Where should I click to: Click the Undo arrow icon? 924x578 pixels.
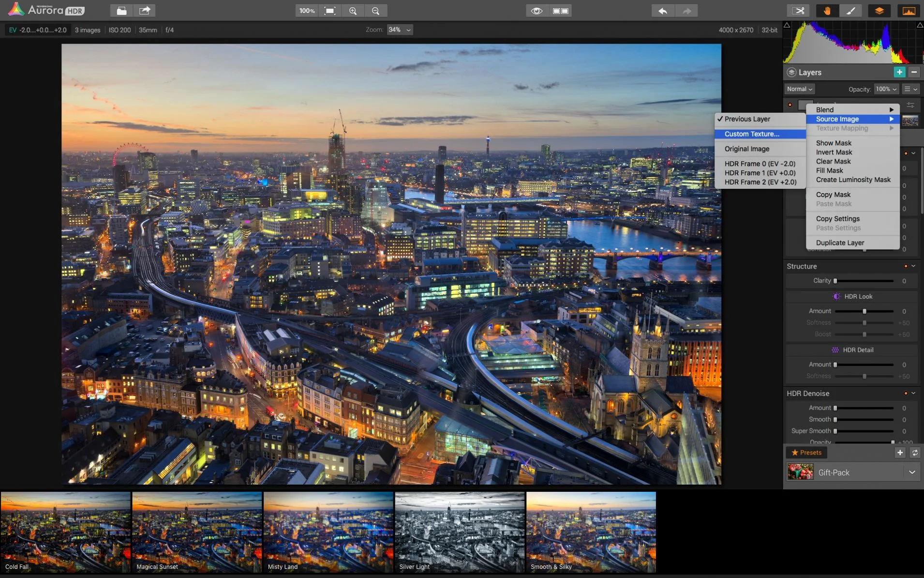663,11
